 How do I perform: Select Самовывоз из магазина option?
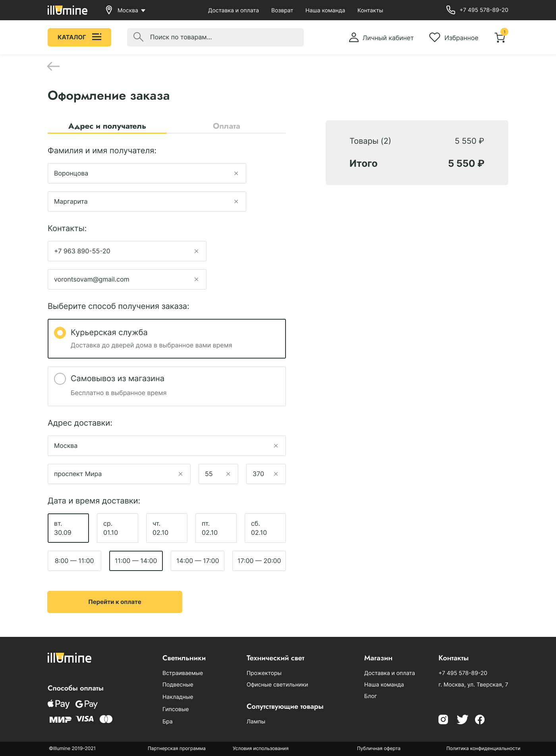pos(167,386)
